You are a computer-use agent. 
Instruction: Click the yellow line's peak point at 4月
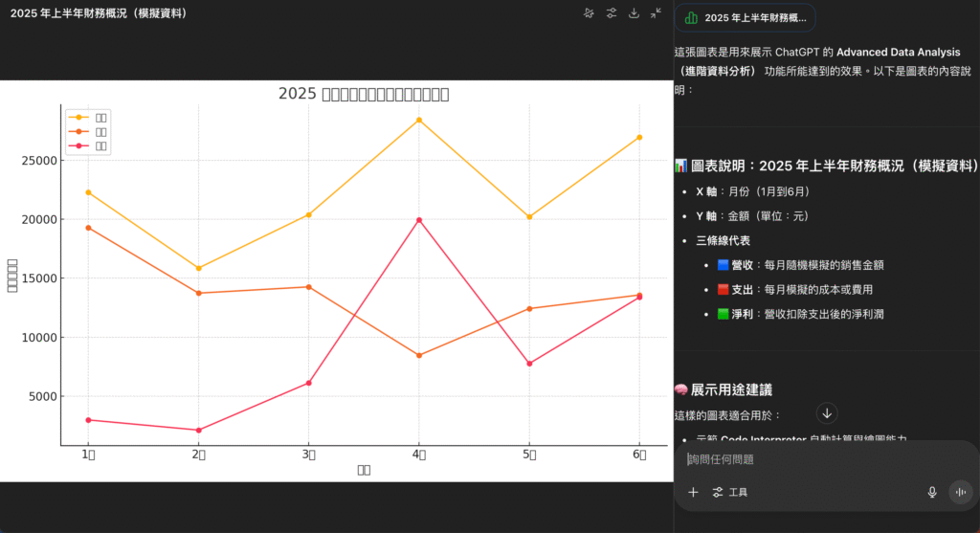(x=418, y=120)
